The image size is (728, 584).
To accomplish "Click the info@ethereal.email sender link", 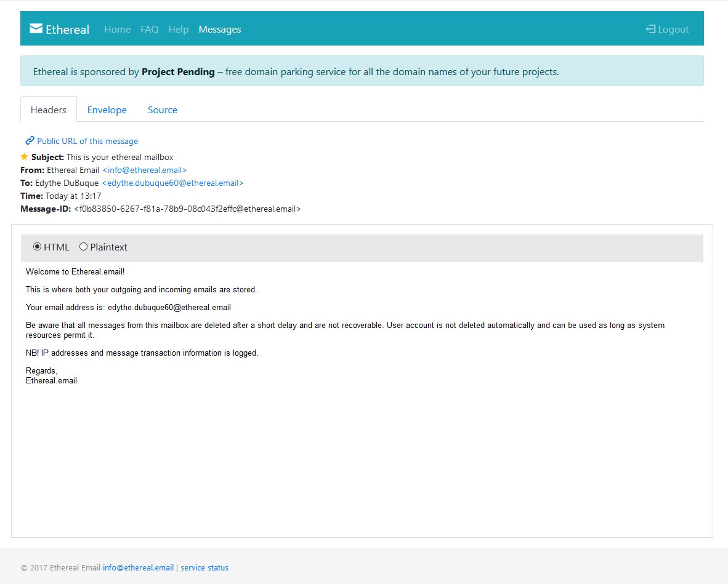I will click(x=144, y=170).
